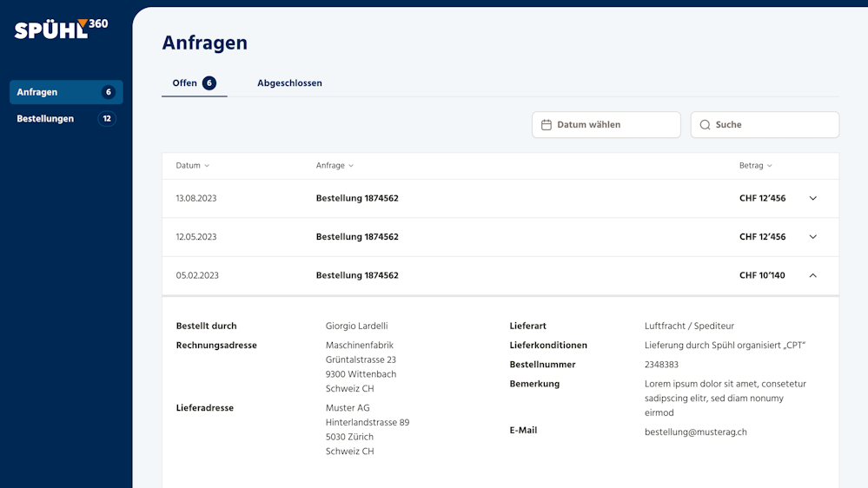Expand the 13.08.2023 order row chevron
Image resolution: width=868 pixels, height=488 pixels.
point(812,198)
